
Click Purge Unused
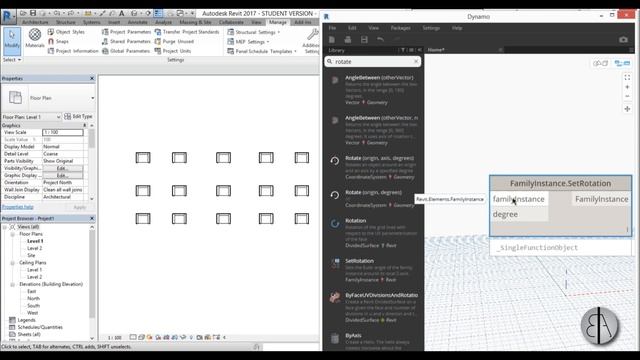(174, 41)
